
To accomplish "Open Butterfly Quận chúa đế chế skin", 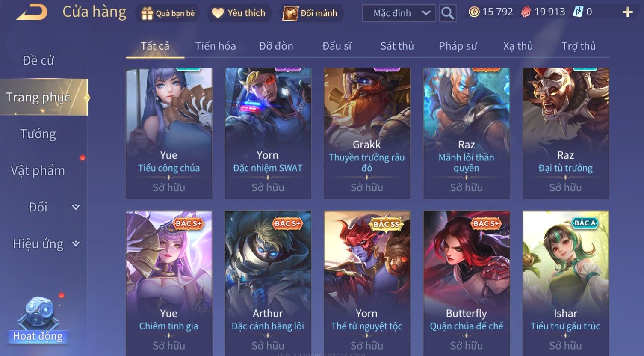I will [x=466, y=283].
